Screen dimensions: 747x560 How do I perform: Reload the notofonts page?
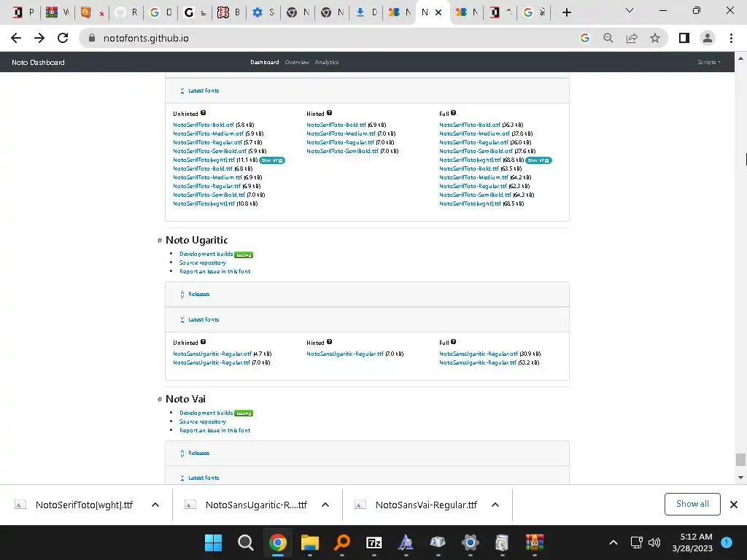pyautogui.click(x=63, y=38)
